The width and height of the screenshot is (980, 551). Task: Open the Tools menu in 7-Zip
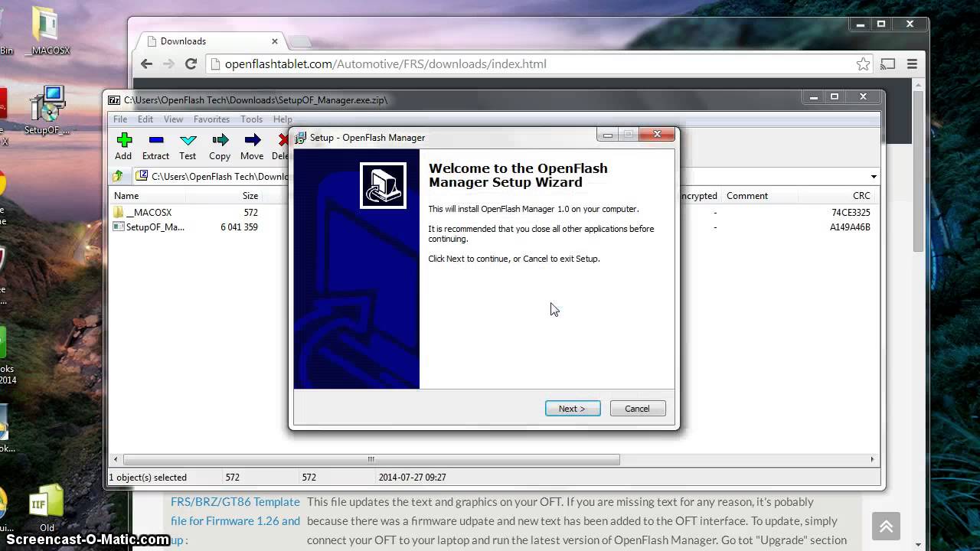pyautogui.click(x=251, y=119)
